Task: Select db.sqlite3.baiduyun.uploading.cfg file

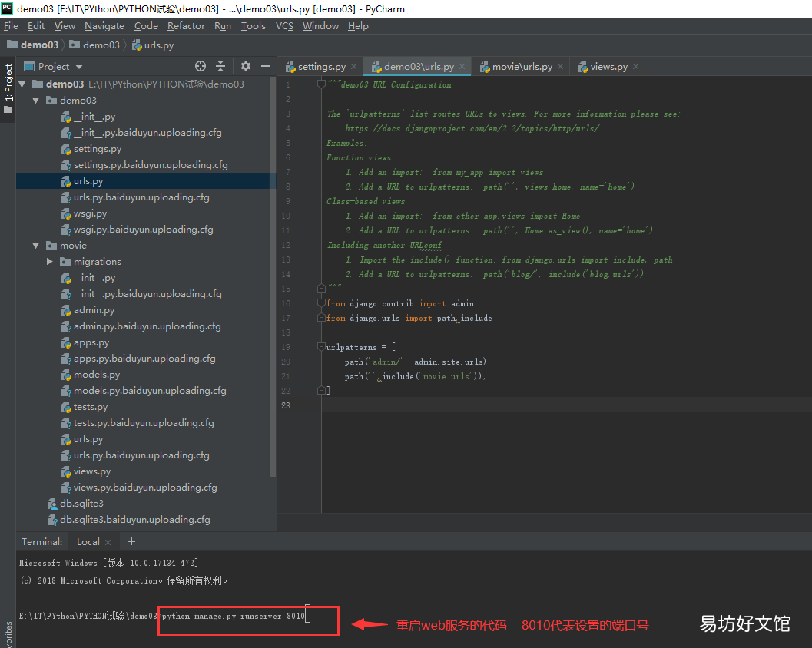Action: click(134, 519)
